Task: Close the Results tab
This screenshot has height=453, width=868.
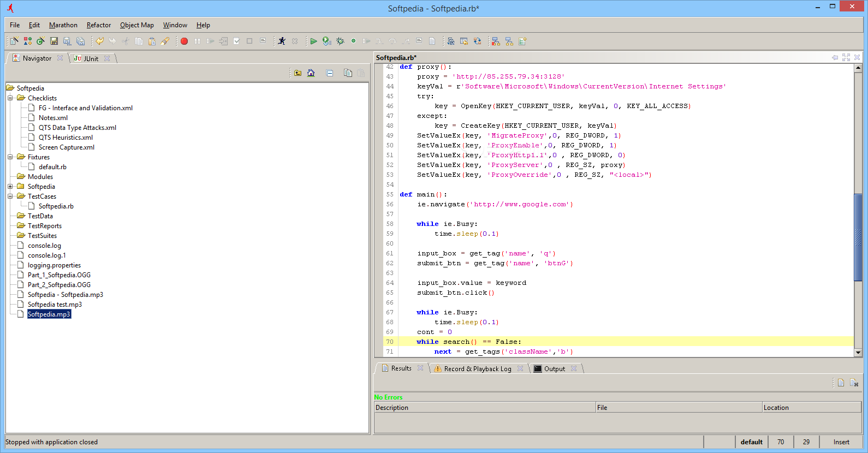Action: click(420, 368)
